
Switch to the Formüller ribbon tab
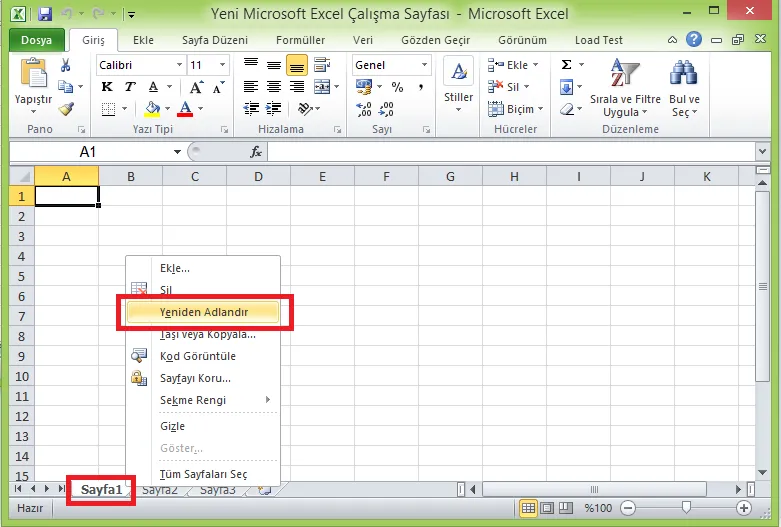[300, 40]
